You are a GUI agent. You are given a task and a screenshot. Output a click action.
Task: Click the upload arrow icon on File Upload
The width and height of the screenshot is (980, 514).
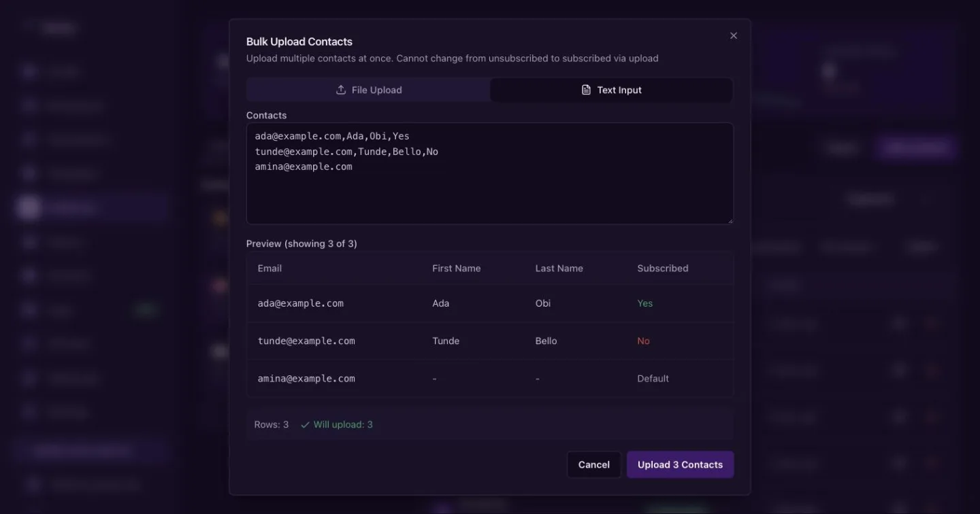click(x=341, y=90)
